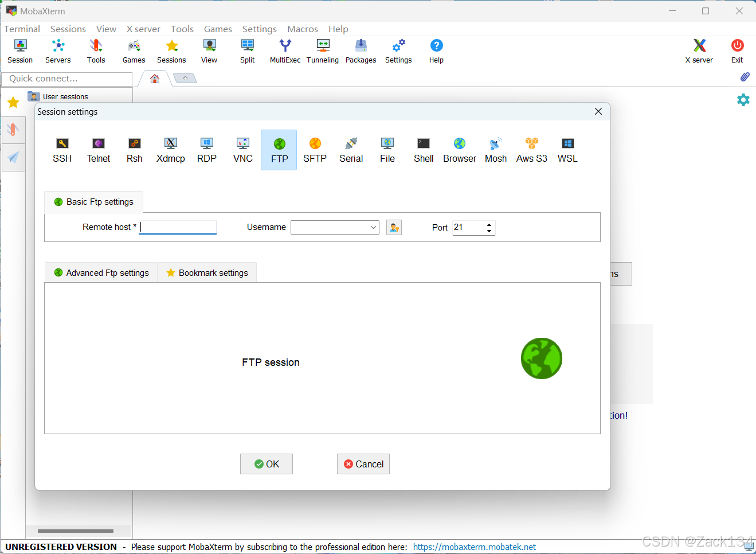Open the View menu in menu bar
This screenshot has height=554, width=756.
point(106,29)
